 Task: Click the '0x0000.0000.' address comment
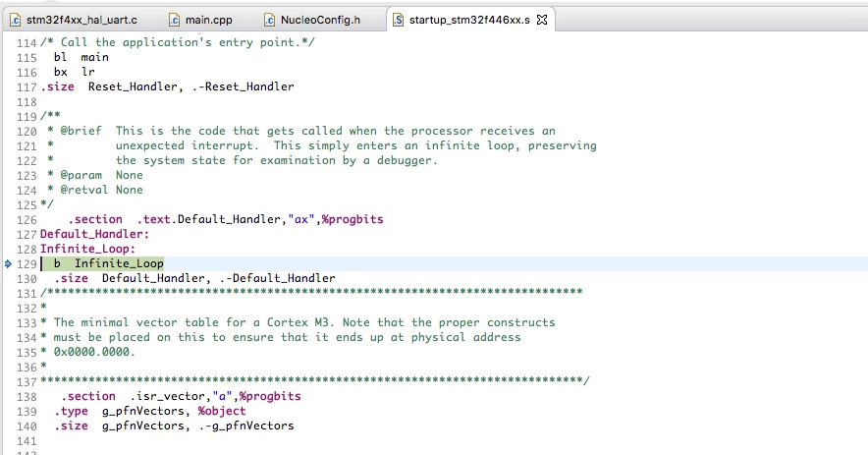point(94,352)
